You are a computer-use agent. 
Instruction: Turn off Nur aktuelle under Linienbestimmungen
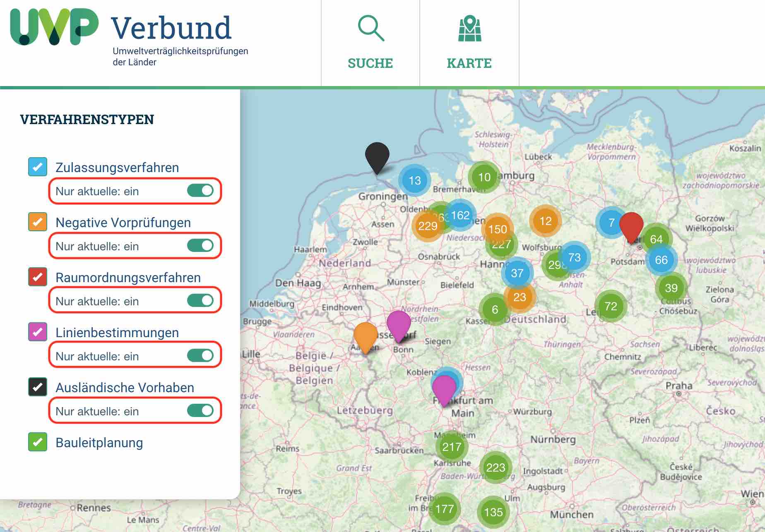click(200, 355)
